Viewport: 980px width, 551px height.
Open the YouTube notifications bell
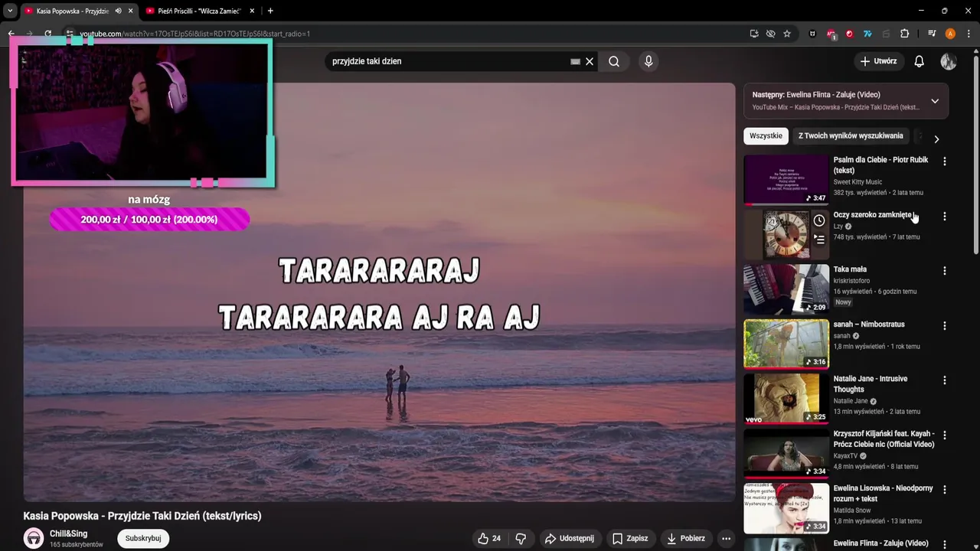tap(919, 61)
